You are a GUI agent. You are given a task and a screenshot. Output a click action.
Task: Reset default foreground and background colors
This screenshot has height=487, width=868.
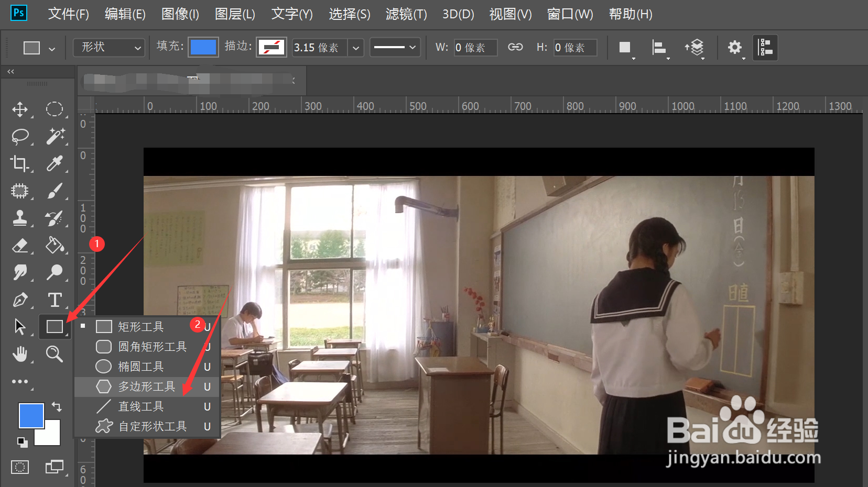[x=23, y=442]
